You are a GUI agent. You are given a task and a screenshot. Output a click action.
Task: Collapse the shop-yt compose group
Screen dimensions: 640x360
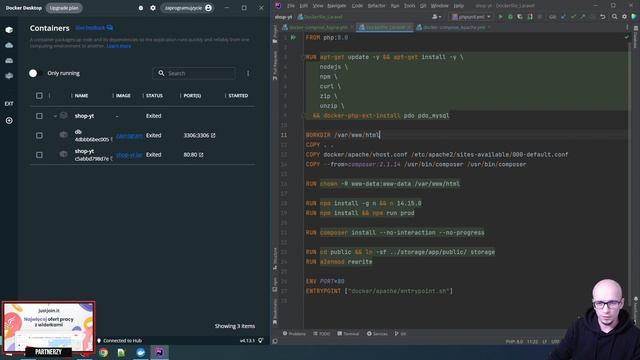[x=55, y=116]
